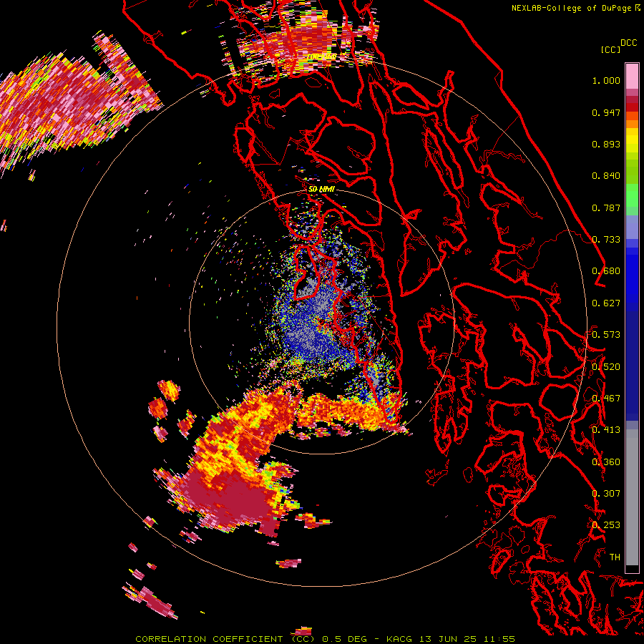Click the DCC product label
Image resolution: width=644 pixels, height=644 pixels.
click(x=628, y=43)
